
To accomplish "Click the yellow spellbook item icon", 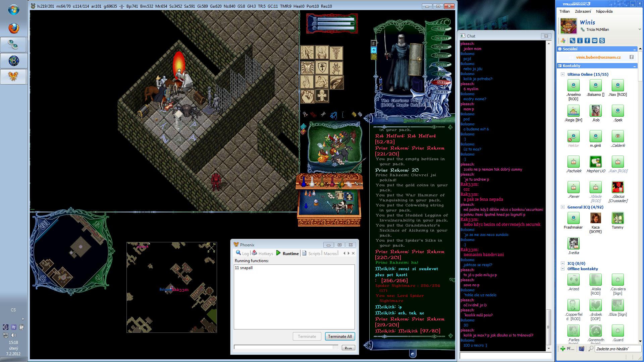I will (x=354, y=115).
